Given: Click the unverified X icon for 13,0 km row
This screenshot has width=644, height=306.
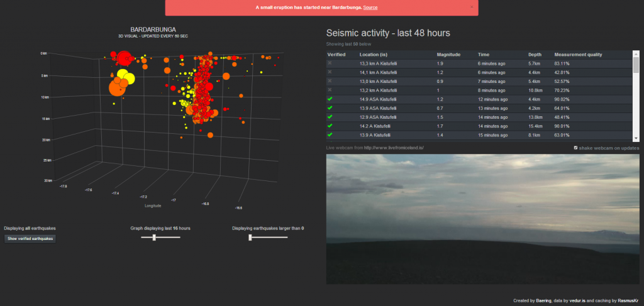Looking at the screenshot, I should 331,81.
